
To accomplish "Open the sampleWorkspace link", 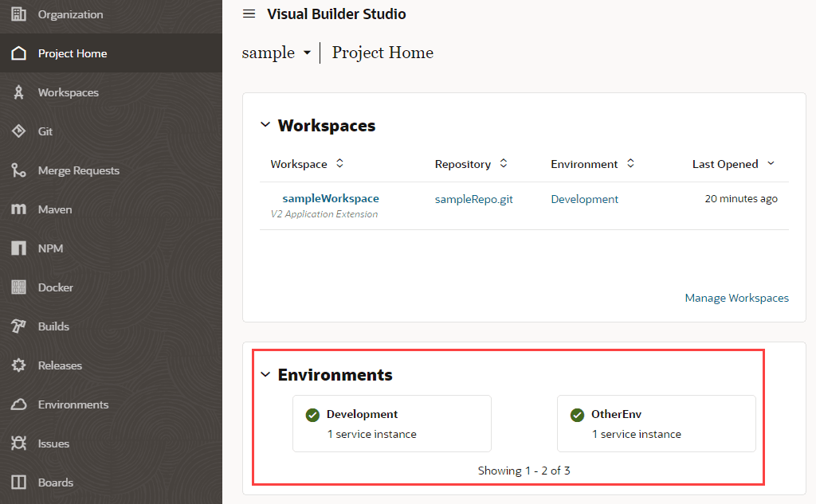I will tap(331, 198).
